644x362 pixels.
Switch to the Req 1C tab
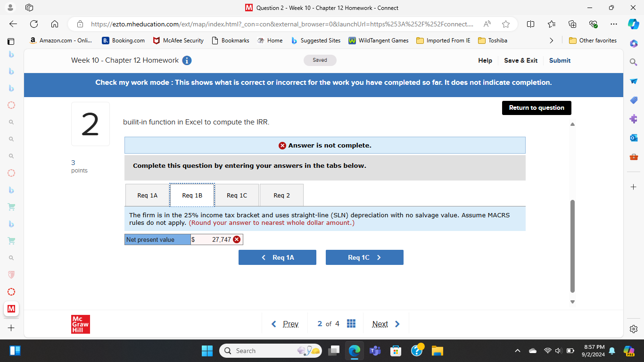click(237, 195)
